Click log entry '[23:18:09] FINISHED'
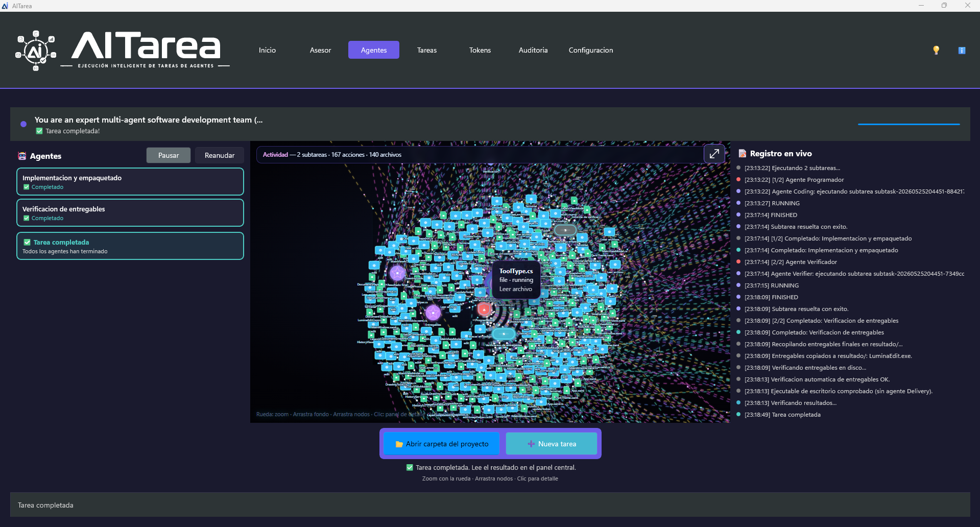This screenshot has height=527, width=980. (772, 297)
